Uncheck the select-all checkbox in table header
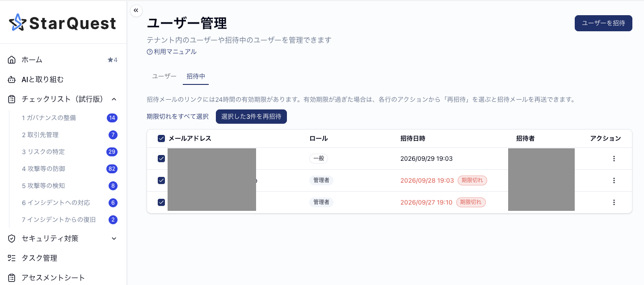This screenshot has width=644, height=285. [161, 138]
